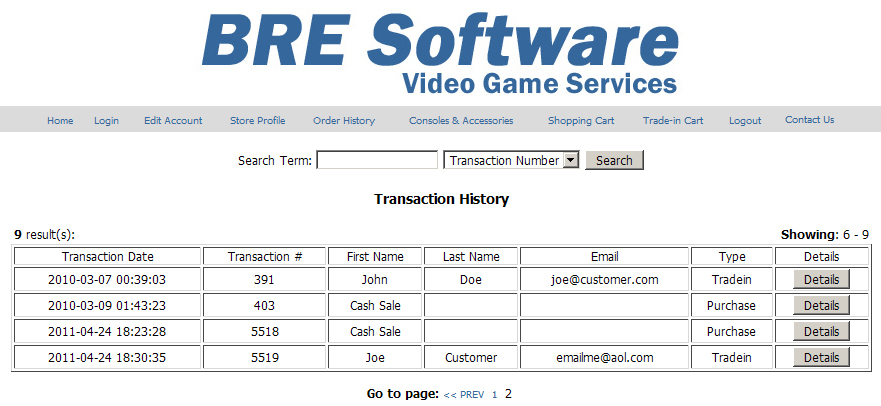The image size is (881, 406).
Task: View Details for transaction 391
Action: 821,280
